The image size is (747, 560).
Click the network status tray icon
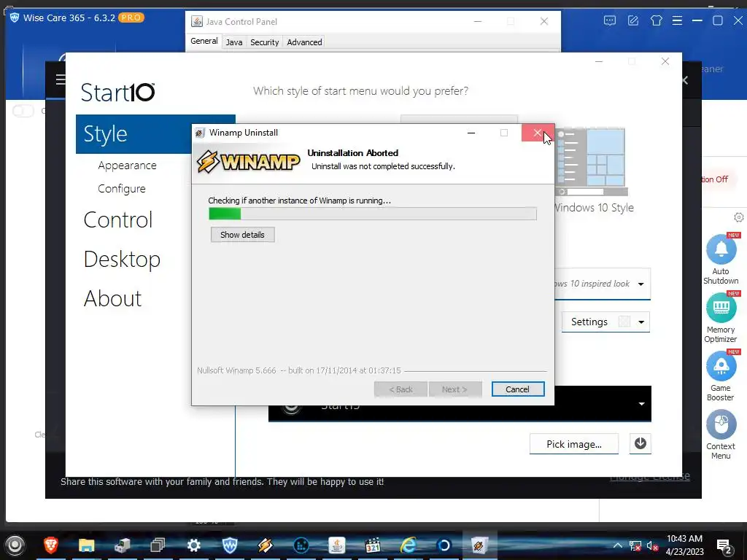(635, 545)
